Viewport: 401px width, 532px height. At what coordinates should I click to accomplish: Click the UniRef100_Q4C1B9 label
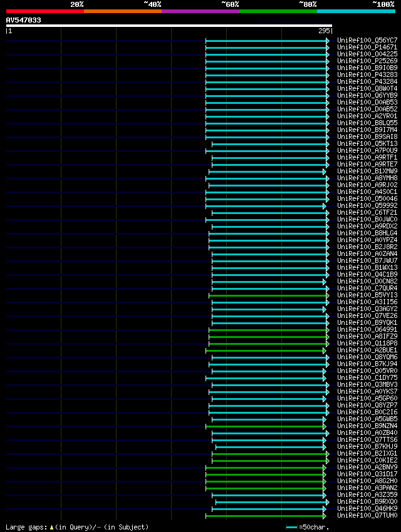[367, 275]
